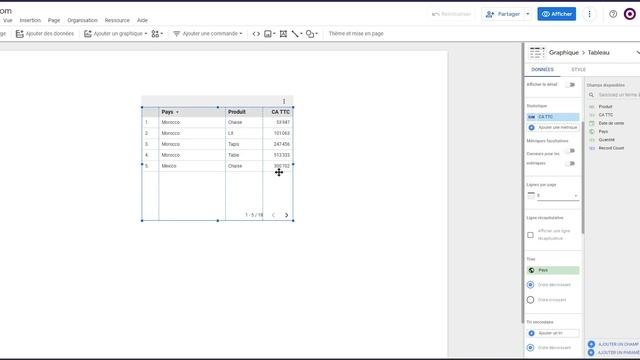This screenshot has width=640, height=360.
Task: Click the Réinitialiser button
Action: 451,14
